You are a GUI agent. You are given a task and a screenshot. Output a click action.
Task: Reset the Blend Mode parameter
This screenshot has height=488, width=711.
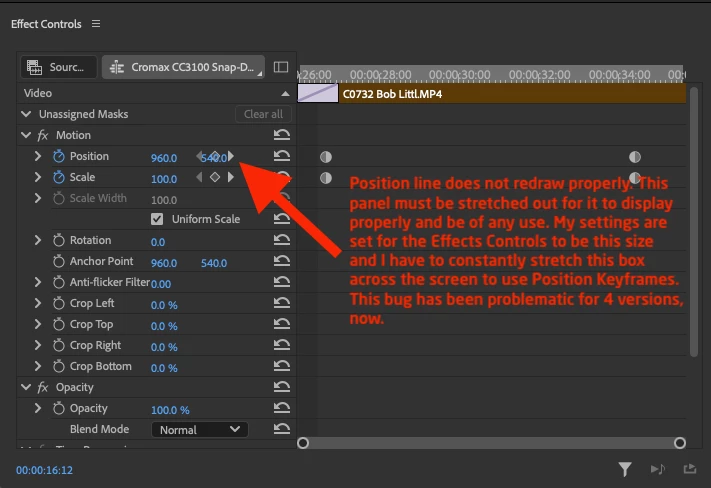click(282, 429)
